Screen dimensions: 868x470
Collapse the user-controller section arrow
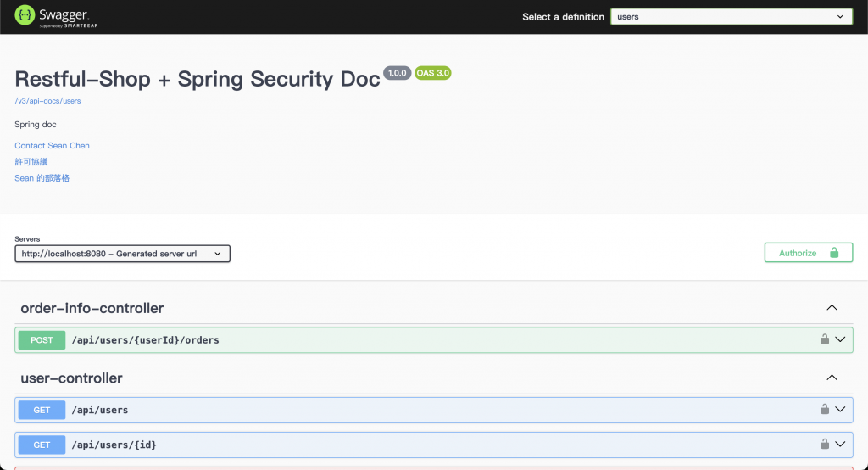tap(832, 378)
